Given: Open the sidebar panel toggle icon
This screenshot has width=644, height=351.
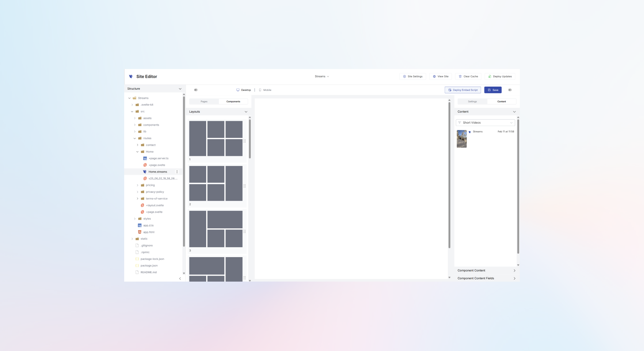Looking at the screenshot, I should [196, 90].
